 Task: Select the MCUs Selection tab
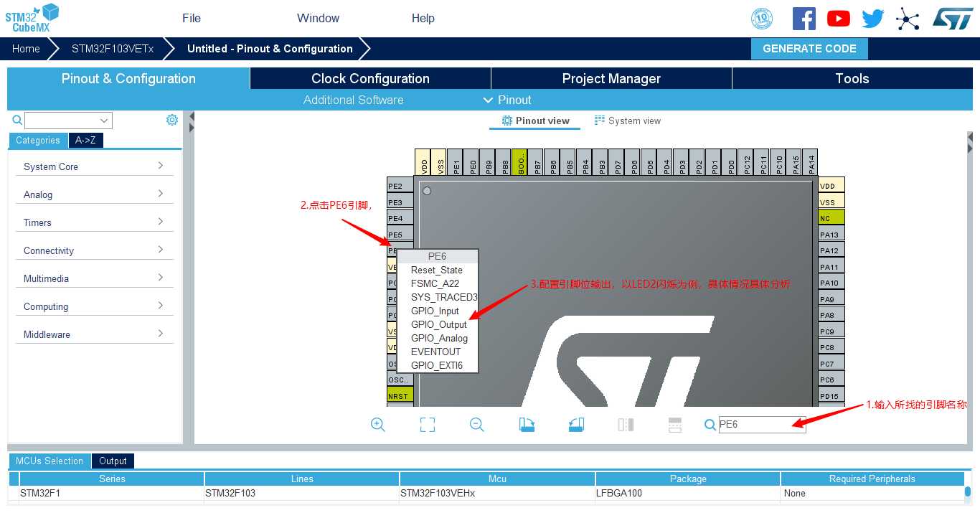tap(50, 461)
